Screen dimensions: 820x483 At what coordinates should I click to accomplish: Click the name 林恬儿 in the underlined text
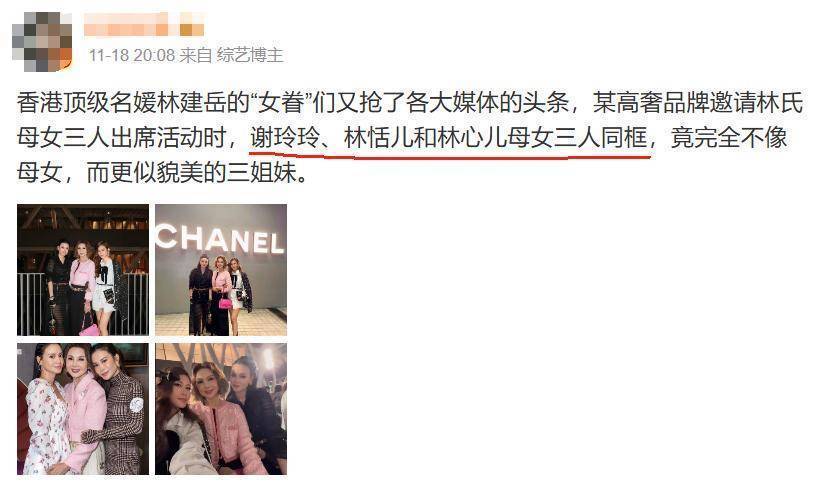click(x=378, y=138)
